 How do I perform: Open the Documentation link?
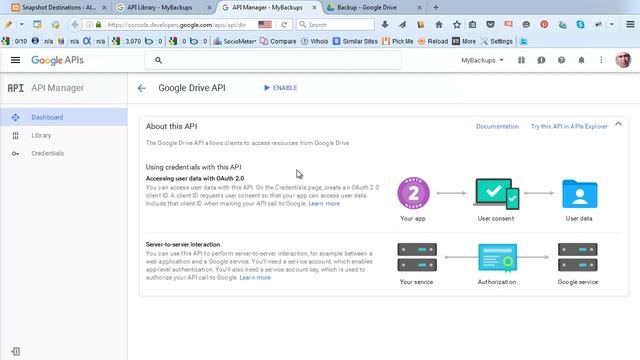pos(498,127)
